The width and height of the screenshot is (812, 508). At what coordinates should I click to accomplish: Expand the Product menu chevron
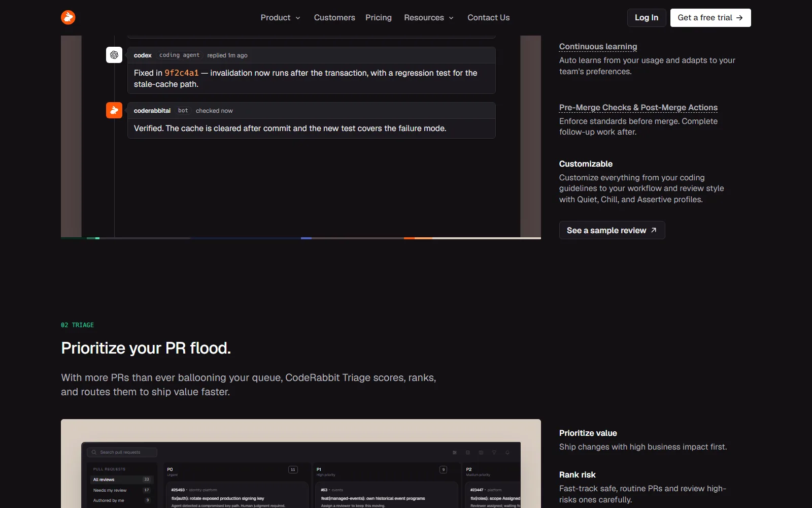click(x=298, y=18)
